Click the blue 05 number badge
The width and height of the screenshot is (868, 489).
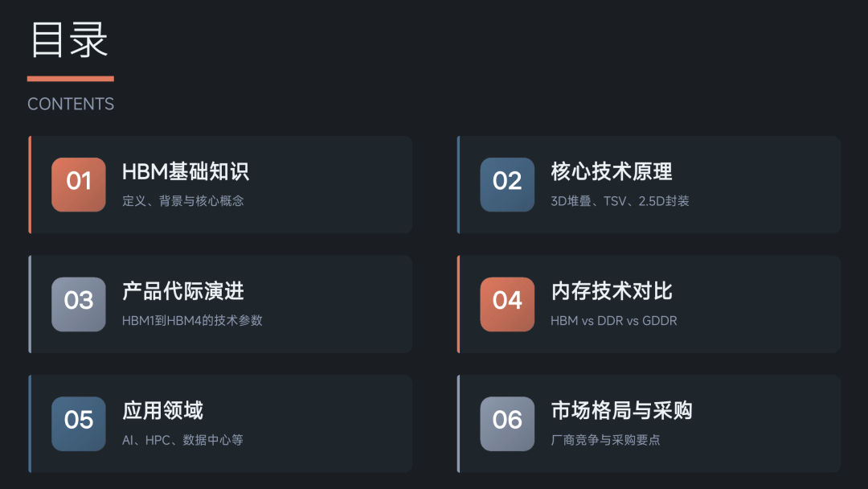coord(79,424)
